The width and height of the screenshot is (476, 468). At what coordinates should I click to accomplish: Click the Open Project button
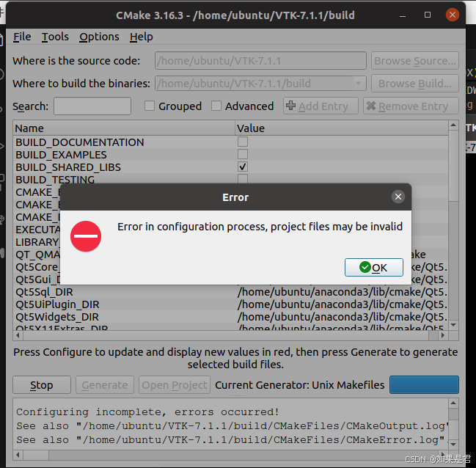point(175,385)
